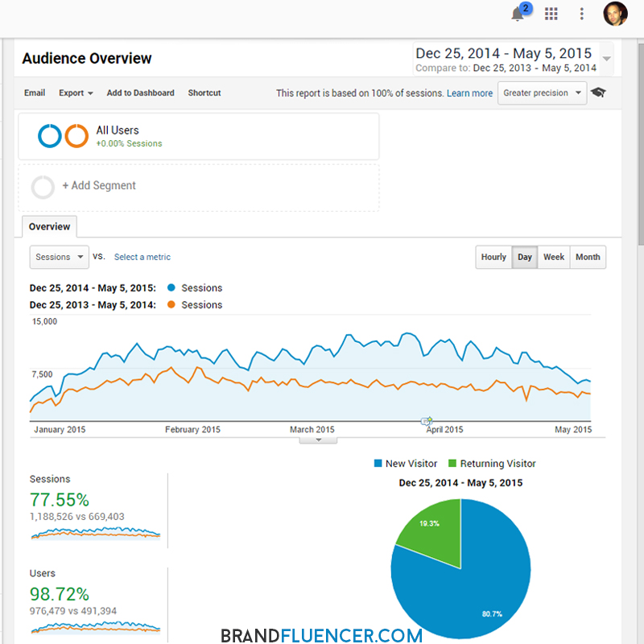Click the Add Segment placeholder box
Viewport: 644px width, 644px height.
(198, 187)
